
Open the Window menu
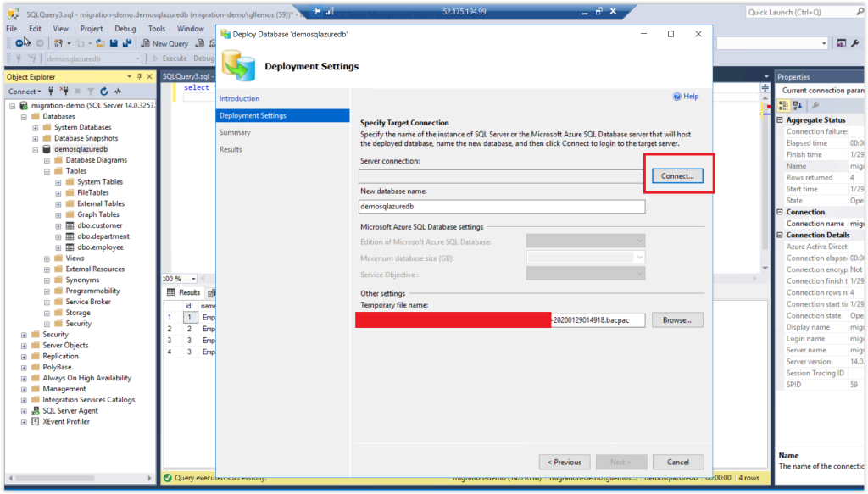click(x=191, y=28)
